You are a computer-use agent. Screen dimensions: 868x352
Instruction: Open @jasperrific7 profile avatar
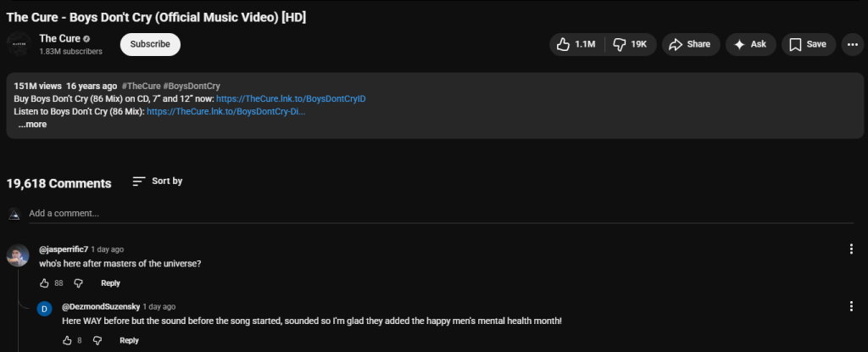tap(18, 255)
